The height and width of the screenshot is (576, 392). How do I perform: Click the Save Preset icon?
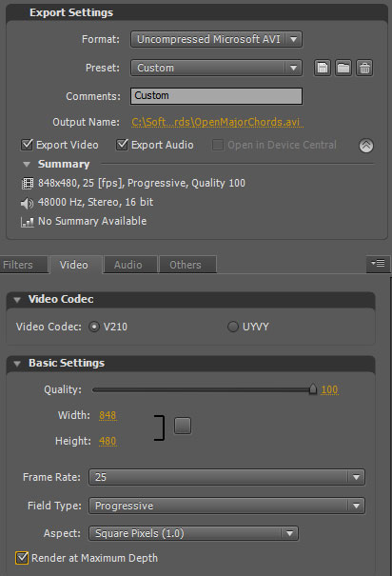point(323,68)
